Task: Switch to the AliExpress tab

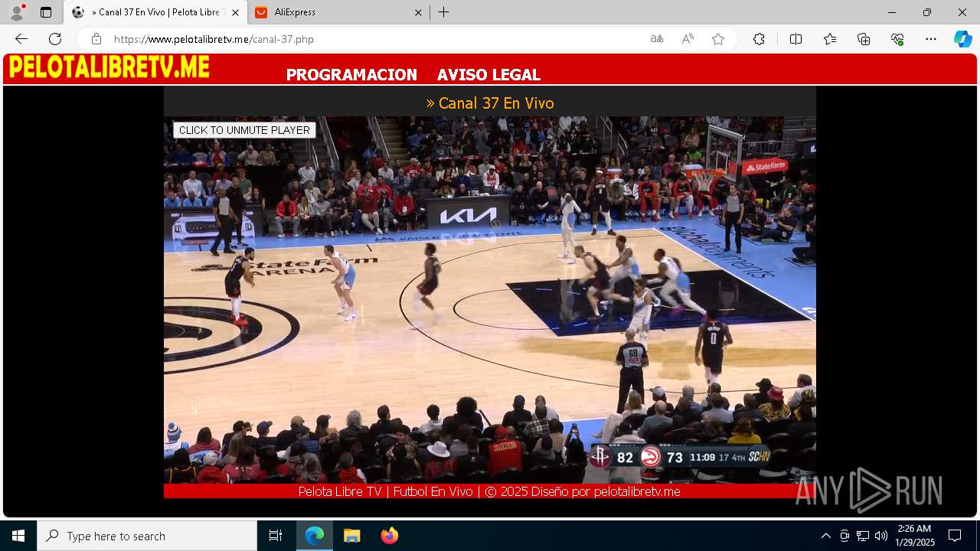Action: click(337, 12)
